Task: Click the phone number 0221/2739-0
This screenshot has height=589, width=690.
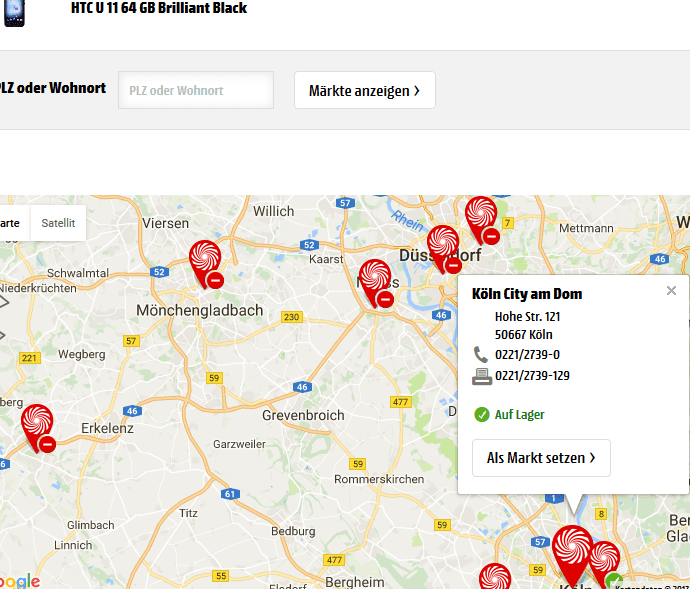Action: tap(527, 355)
